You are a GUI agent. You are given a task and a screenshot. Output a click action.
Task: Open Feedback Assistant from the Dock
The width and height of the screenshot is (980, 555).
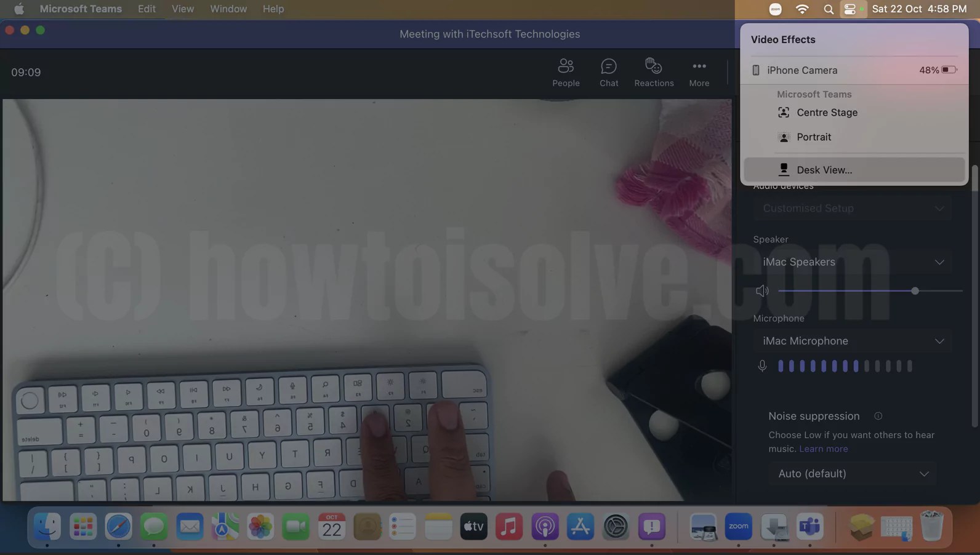pyautogui.click(x=651, y=527)
